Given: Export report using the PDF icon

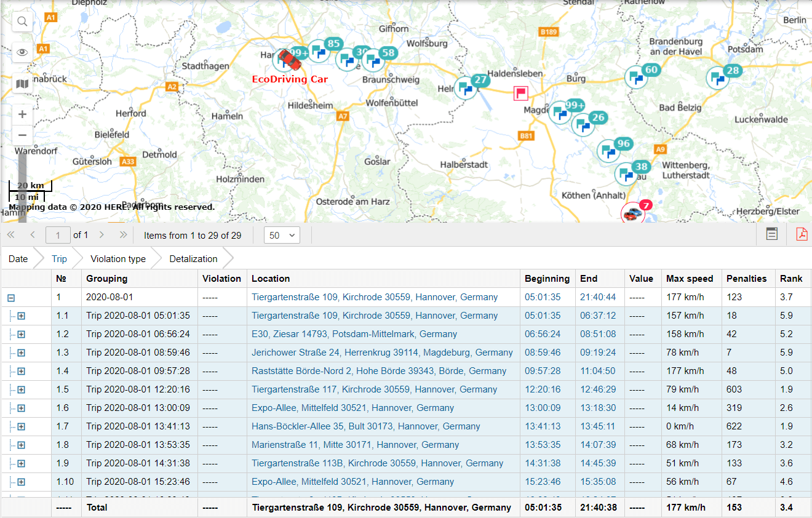Looking at the screenshot, I should (x=802, y=234).
